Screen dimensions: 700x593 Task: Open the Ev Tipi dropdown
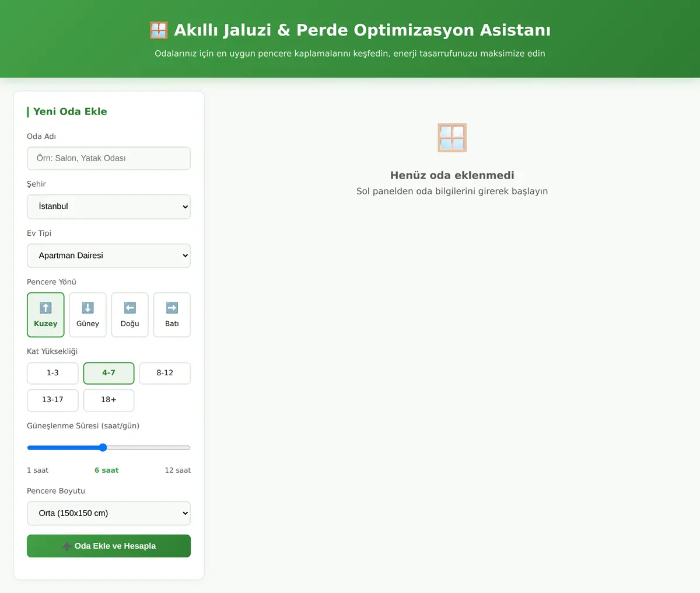click(108, 256)
